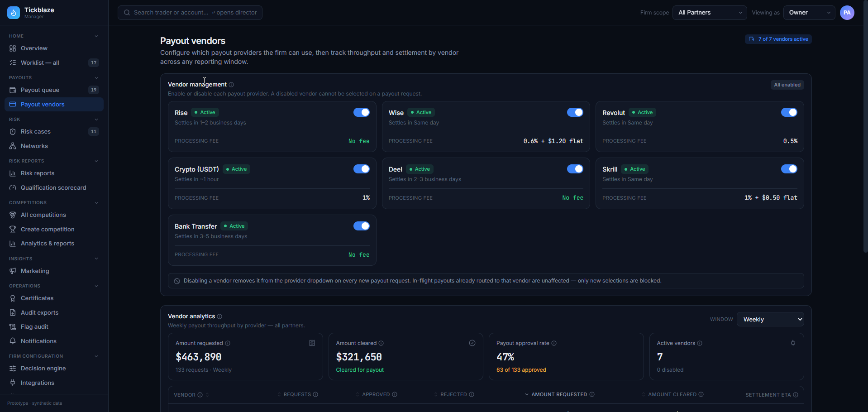Disable the Wise vendor toggle
Screen dimensions: 868x412
click(x=575, y=112)
